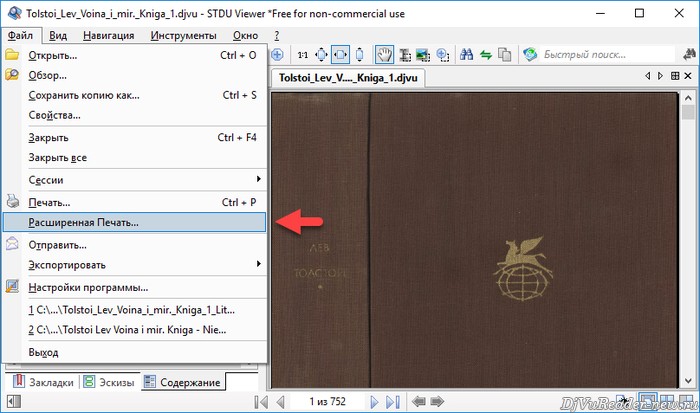The width and height of the screenshot is (700, 413).
Task: Open the Файл menu
Action: coord(21,35)
